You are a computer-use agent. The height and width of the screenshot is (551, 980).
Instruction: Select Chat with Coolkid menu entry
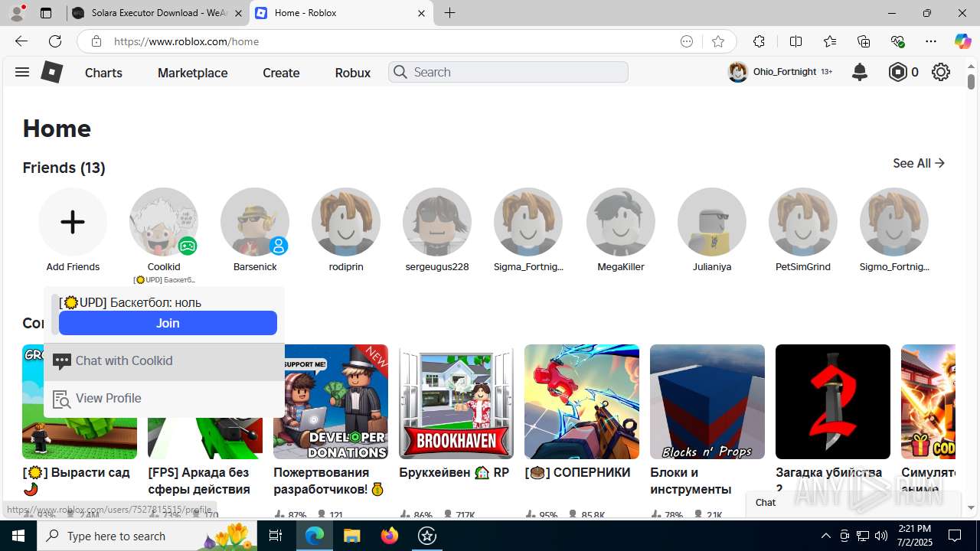coord(164,361)
